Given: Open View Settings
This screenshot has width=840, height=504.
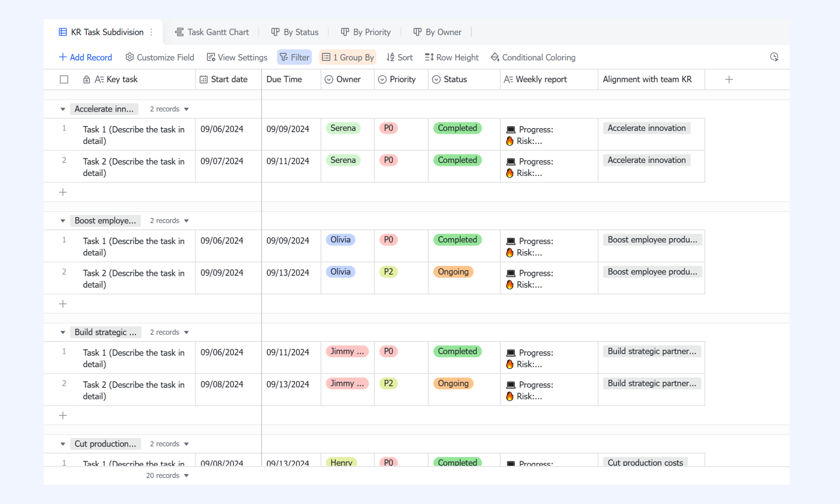Looking at the screenshot, I should (237, 57).
